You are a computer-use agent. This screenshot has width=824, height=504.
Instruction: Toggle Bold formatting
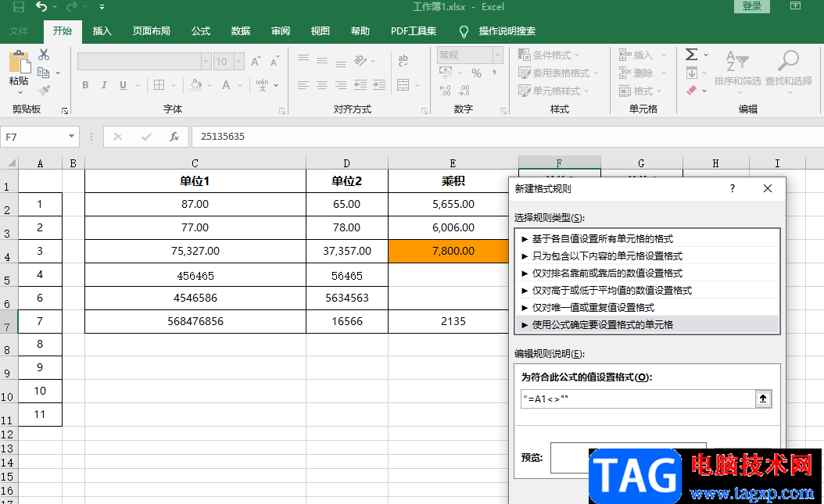85,85
